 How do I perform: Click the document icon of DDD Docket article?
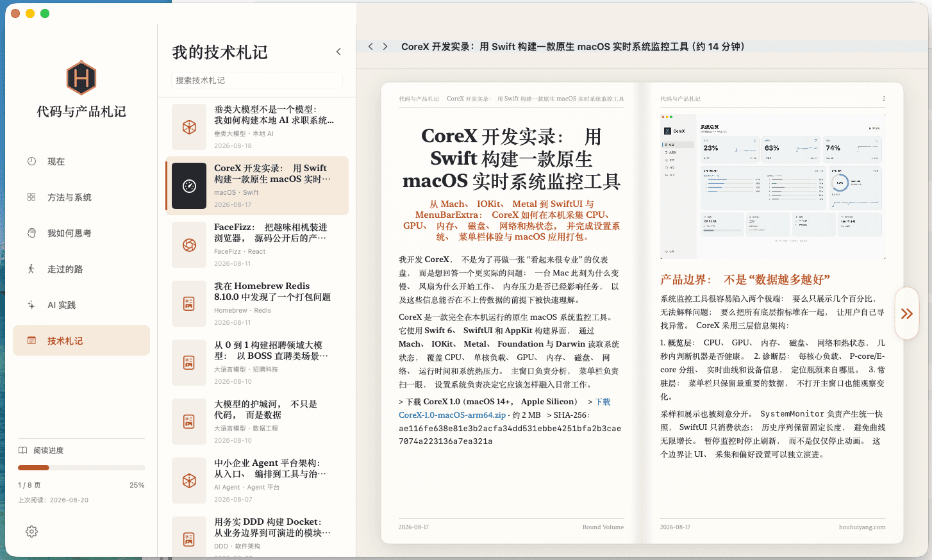pos(189,539)
